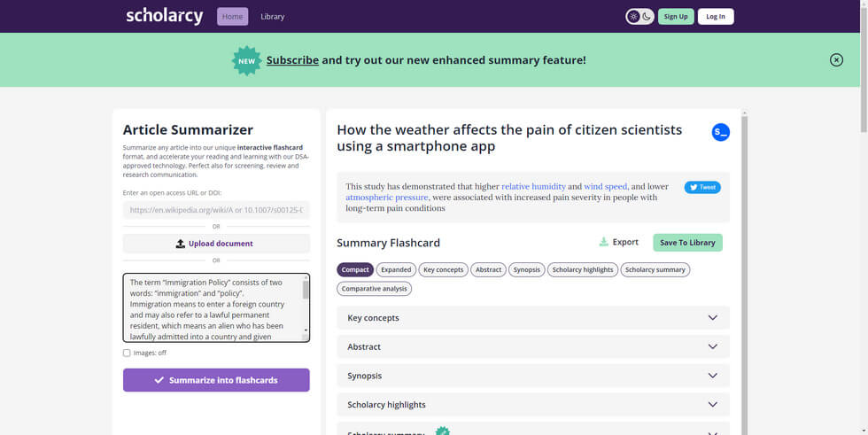This screenshot has width=868, height=435.
Task: Expand the Scholarcy highlights section
Action: (533, 405)
